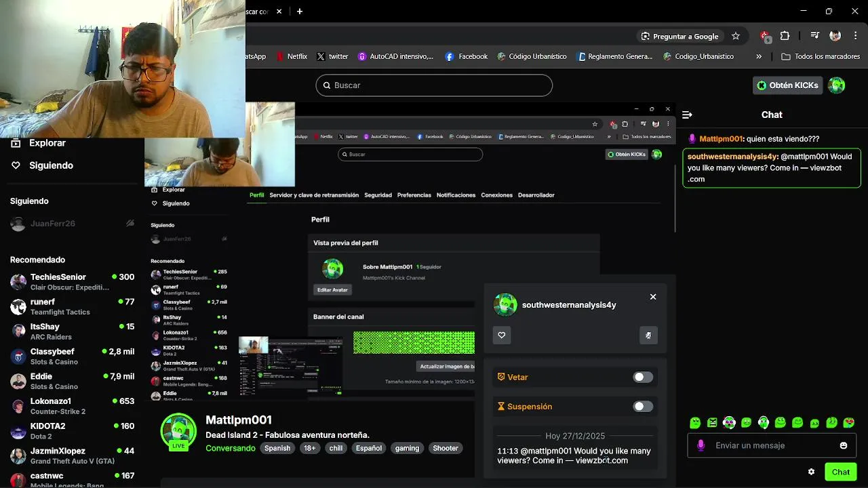Open Netflix bookmark
Image resolution: width=868 pixels, height=488 pixels.
click(292, 56)
